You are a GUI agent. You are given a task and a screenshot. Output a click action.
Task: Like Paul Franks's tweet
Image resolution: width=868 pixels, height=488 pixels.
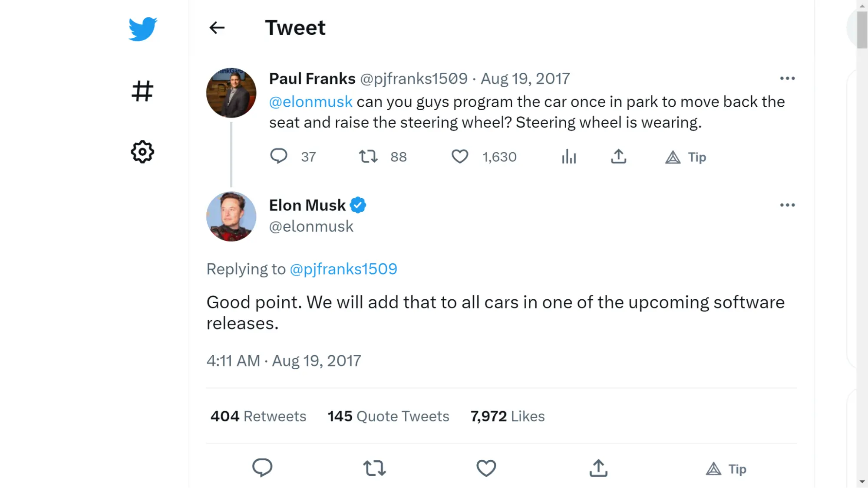460,157
